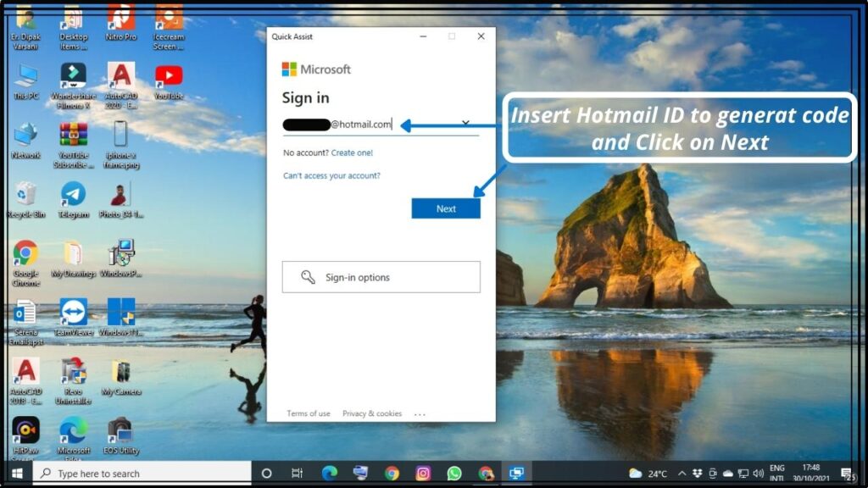
Task: Select the Recycle Bin icon
Action: click(25, 195)
